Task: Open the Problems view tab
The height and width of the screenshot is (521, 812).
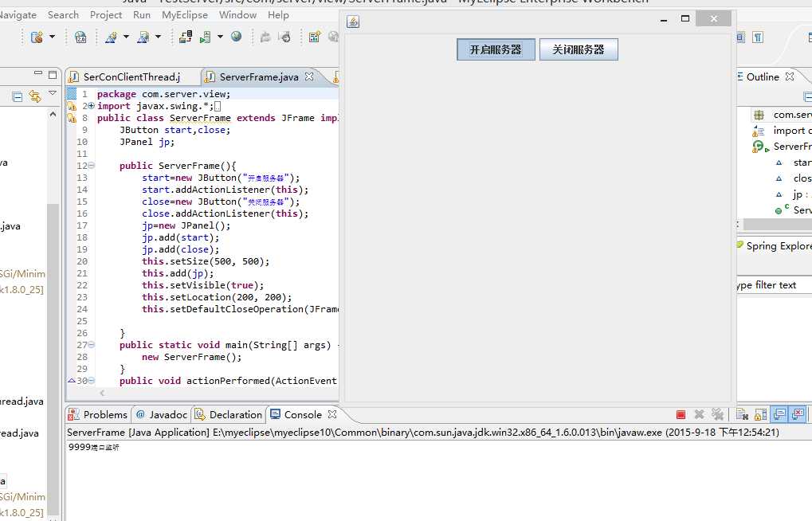Action: pos(98,414)
